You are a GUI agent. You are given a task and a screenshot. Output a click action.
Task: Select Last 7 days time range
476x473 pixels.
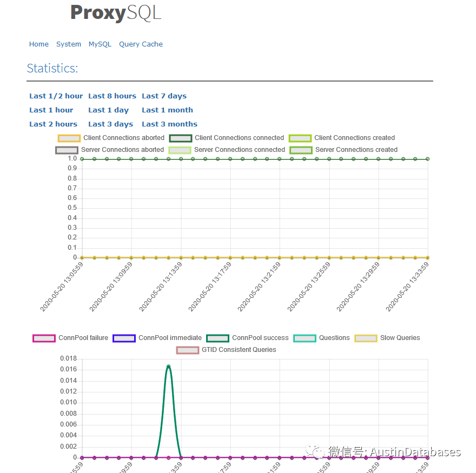[164, 96]
